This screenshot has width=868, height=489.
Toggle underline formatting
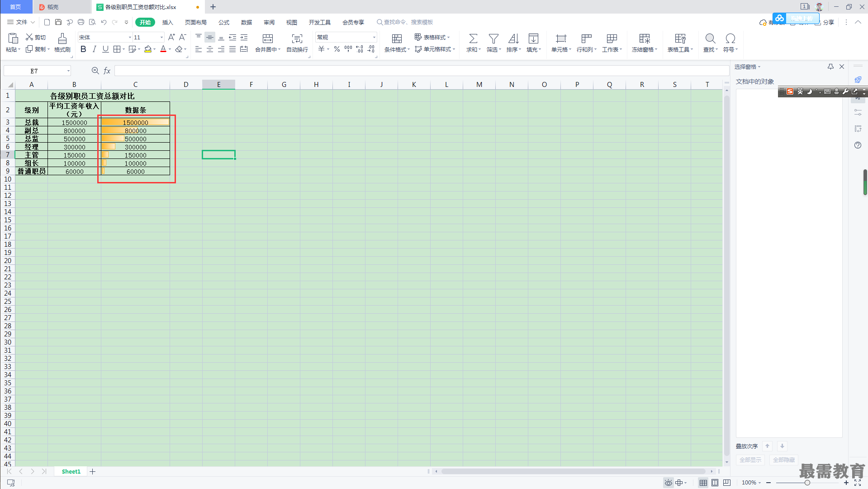point(105,49)
